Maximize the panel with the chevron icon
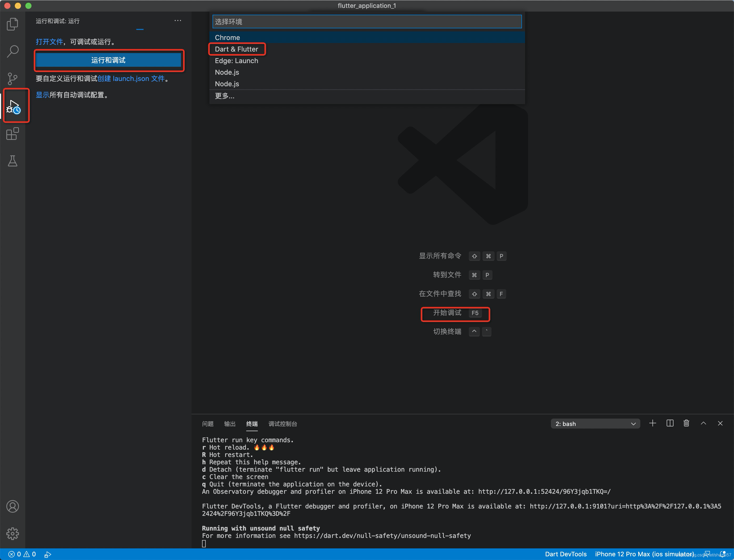This screenshot has height=560, width=734. (x=703, y=423)
